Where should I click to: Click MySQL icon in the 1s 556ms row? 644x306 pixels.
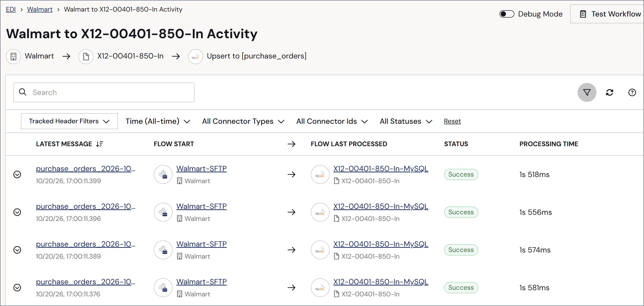coord(320,212)
